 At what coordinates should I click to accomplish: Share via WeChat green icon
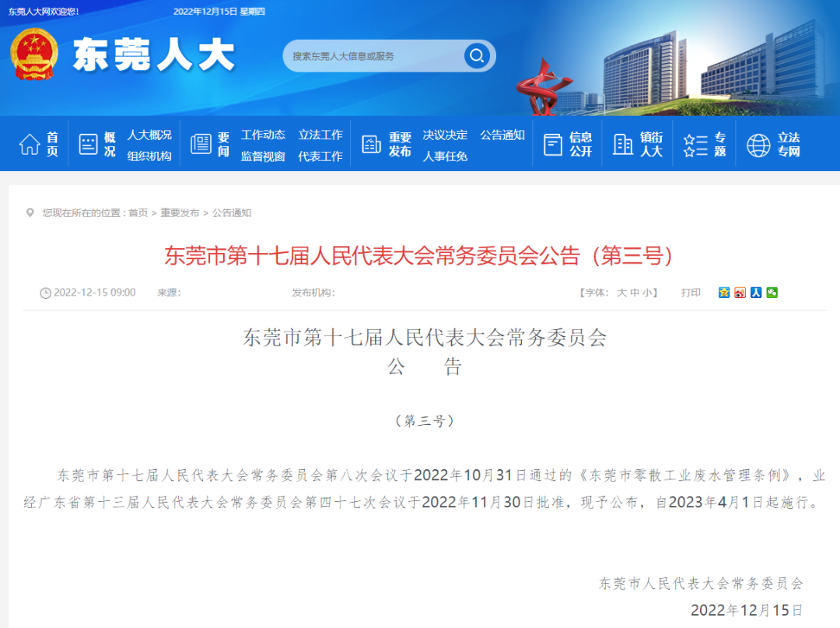[x=772, y=293]
